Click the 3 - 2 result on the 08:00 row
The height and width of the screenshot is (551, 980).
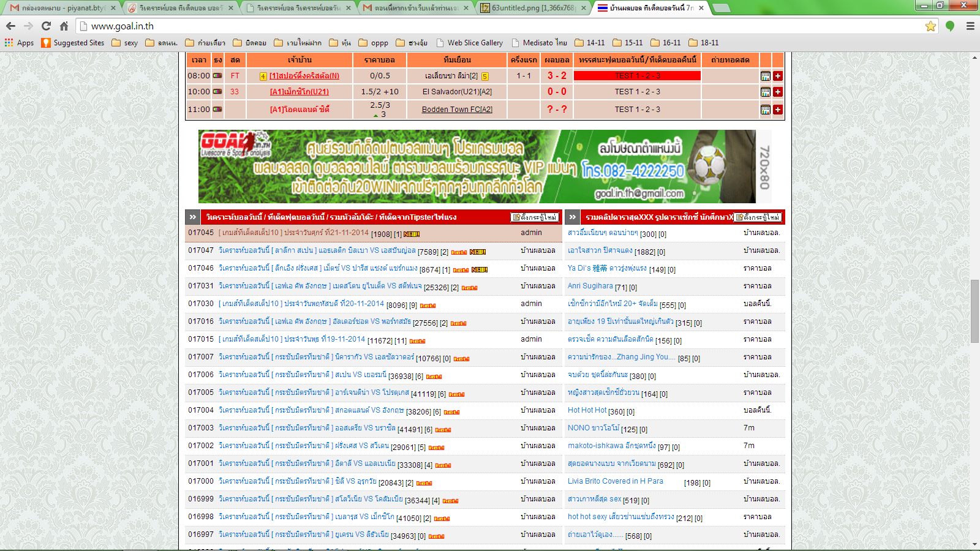[x=557, y=76]
